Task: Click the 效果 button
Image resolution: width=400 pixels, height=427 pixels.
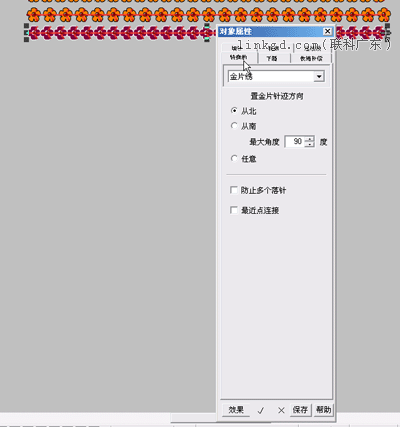Action: point(236,410)
